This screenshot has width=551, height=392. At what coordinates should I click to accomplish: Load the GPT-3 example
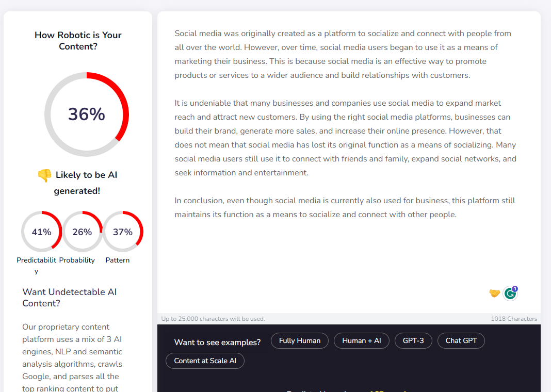[413, 341]
